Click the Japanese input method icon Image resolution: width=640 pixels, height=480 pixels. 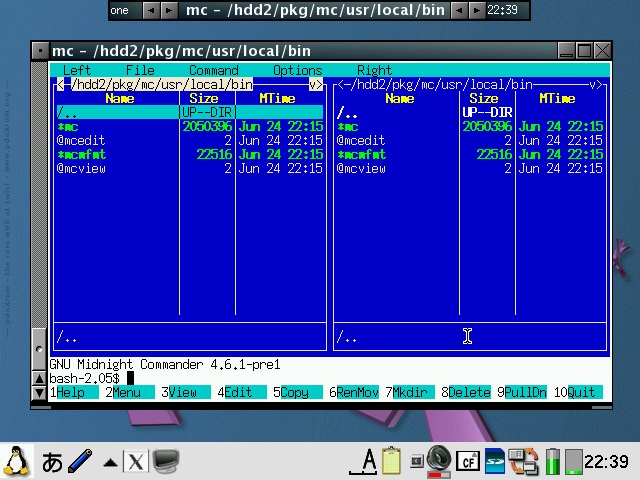pyautogui.click(x=51, y=461)
